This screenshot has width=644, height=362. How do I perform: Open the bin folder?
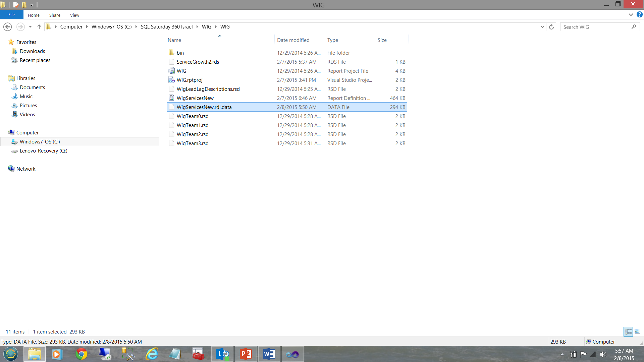click(180, 53)
